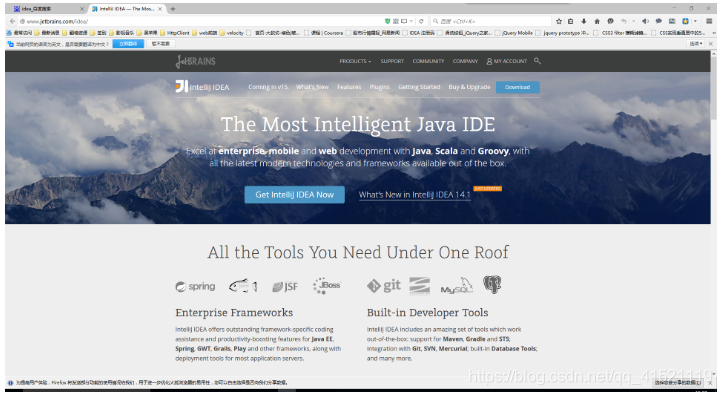Open a new tab with plus button
The height and width of the screenshot is (395, 722).
(173, 9)
